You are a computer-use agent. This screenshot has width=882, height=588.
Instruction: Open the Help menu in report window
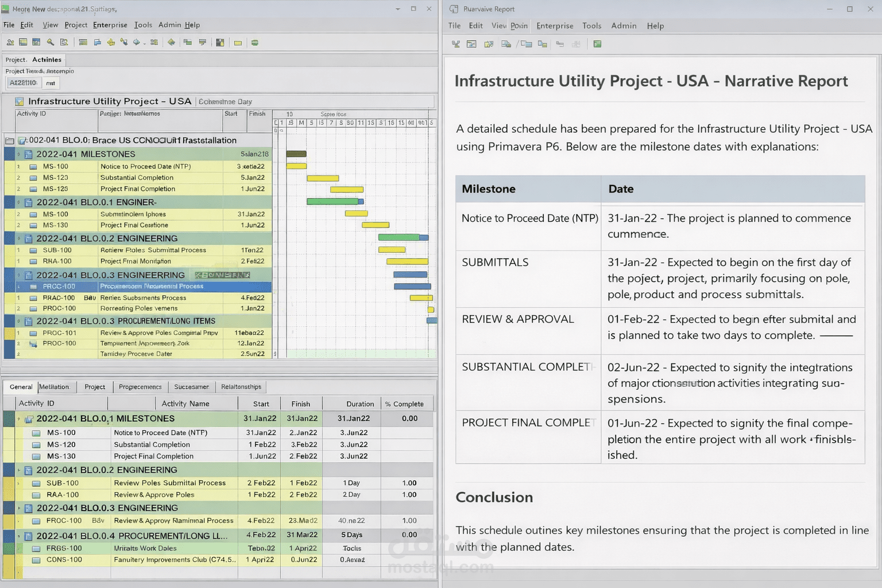(655, 26)
